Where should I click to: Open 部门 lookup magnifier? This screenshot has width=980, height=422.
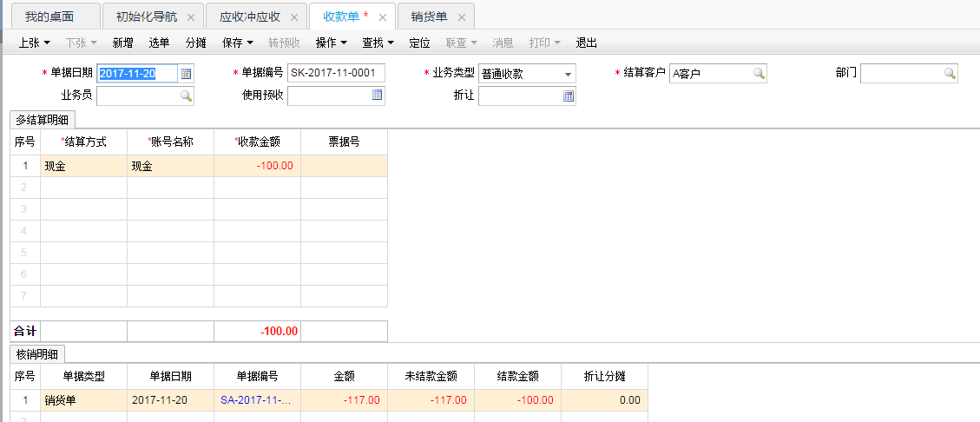point(950,74)
